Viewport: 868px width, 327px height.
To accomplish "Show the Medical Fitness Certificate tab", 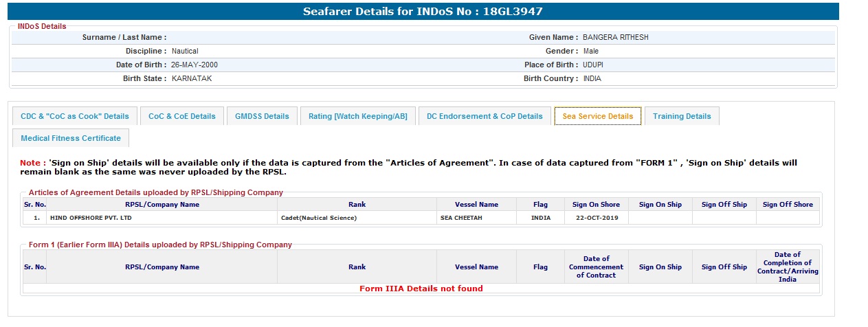I will click(x=71, y=138).
